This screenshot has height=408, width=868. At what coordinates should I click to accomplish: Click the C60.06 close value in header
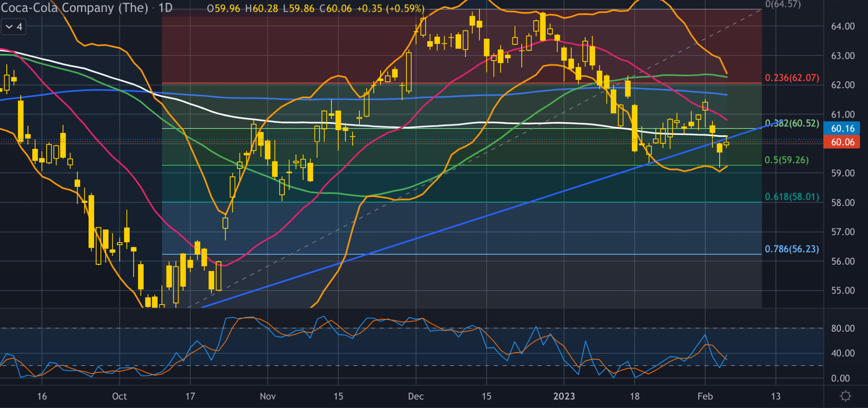pos(336,8)
